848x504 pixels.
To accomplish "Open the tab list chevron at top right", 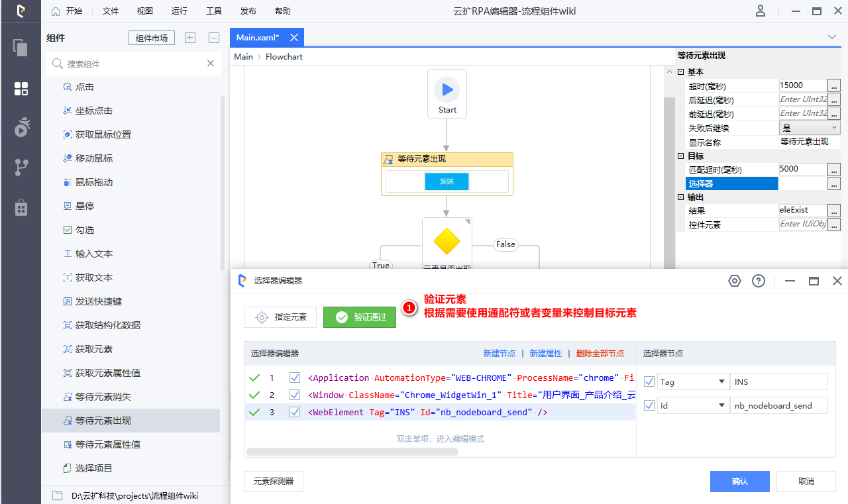I will pyautogui.click(x=833, y=37).
